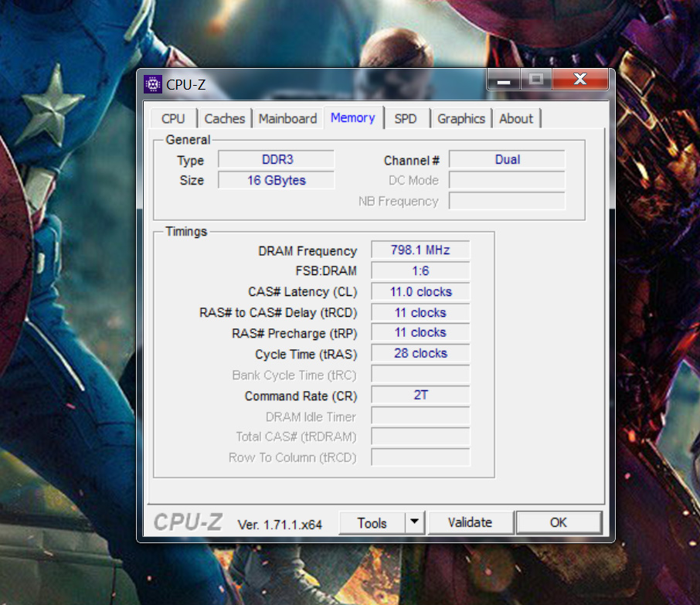Click the greyed Bank Cycle Time (tRC) label
The height and width of the screenshot is (605, 700).
[294, 375]
